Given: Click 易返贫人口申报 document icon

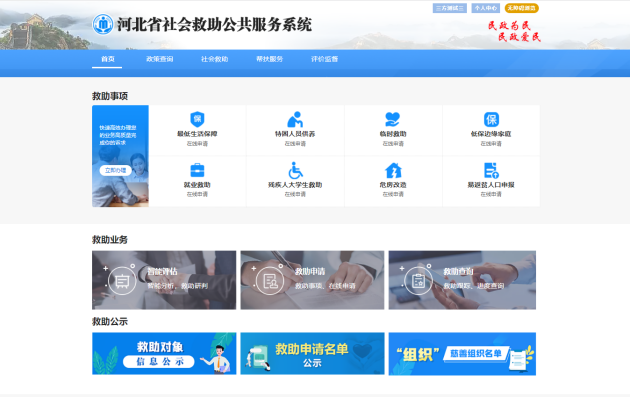Looking at the screenshot, I should 491,170.
